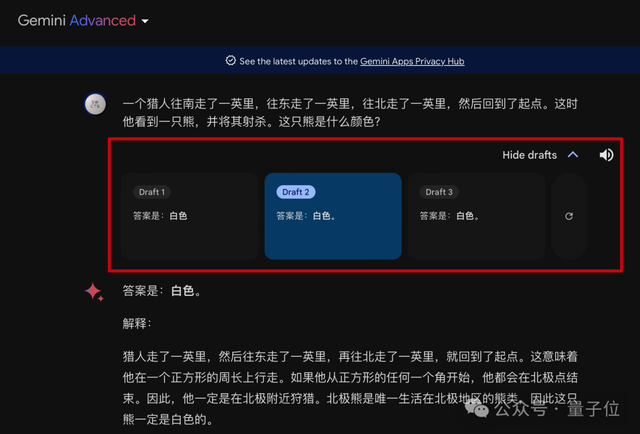
Task: Select the Draft 1 card
Action: [x=190, y=216]
